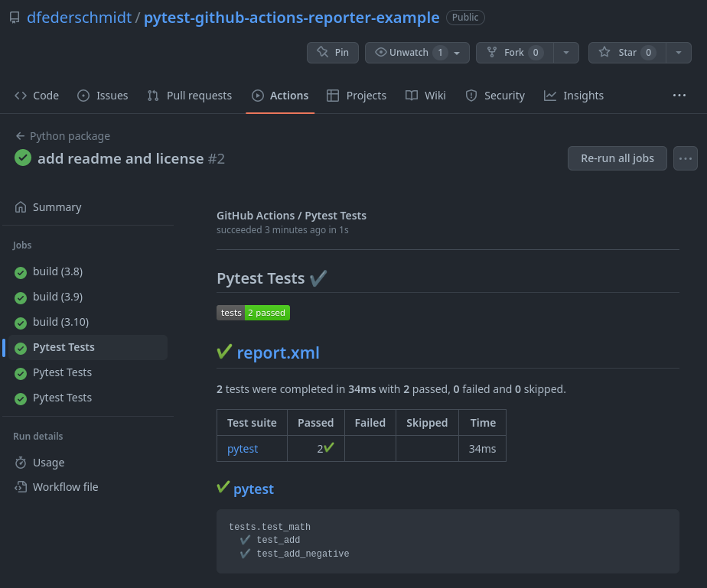
Task: Expand the Unwatch dropdown caret
Action: pos(458,53)
